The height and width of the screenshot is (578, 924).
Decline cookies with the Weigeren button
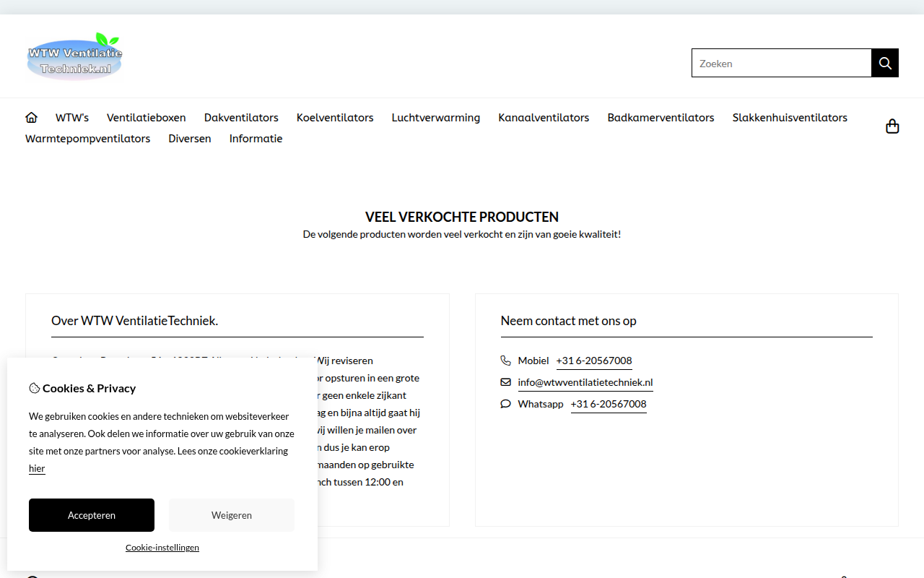232,515
